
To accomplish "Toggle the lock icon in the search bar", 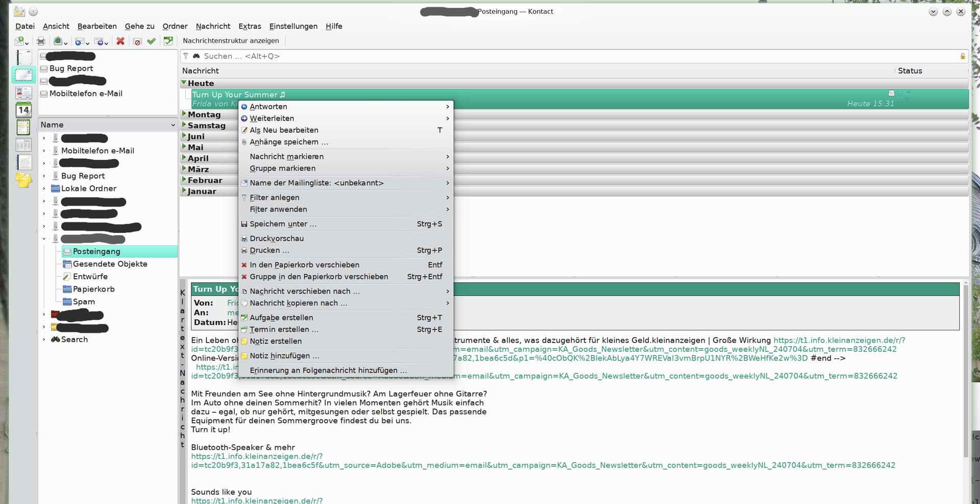I will (x=963, y=56).
